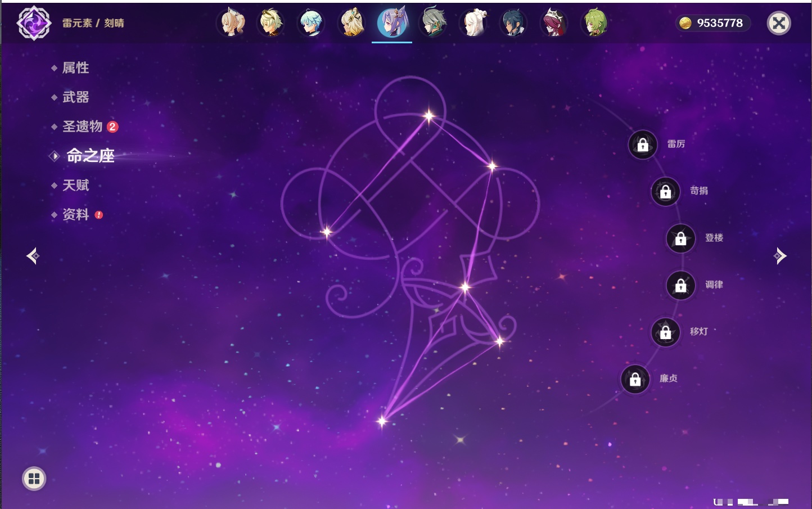Image resolution: width=812 pixels, height=509 pixels.
Task: Switch to Rosaria's dark-red haired avatar
Action: (554, 23)
